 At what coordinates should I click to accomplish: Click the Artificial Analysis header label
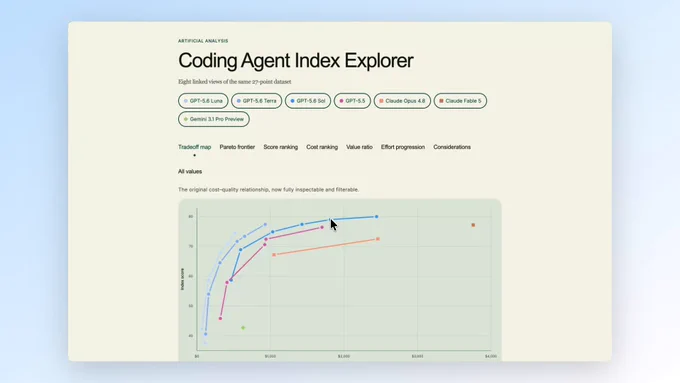(x=203, y=41)
